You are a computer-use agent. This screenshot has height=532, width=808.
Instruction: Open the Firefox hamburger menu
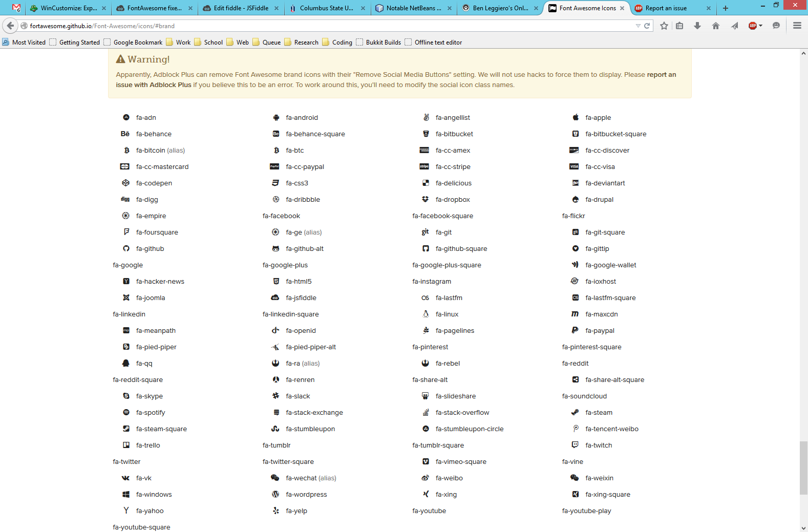[797, 26]
